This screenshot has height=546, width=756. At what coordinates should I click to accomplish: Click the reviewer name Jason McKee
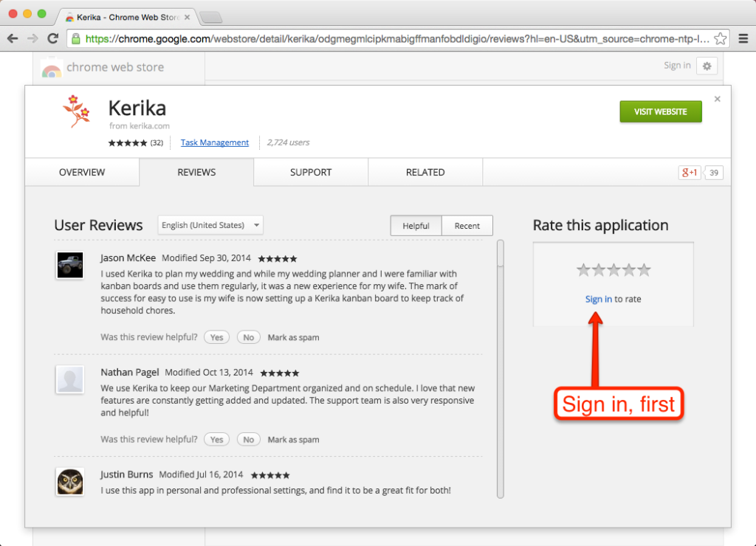pyautogui.click(x=128, y=258)
